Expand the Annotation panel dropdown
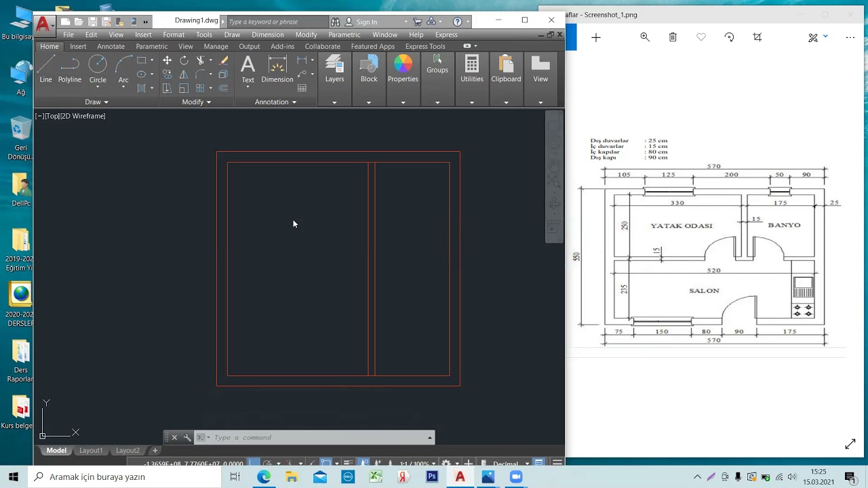868x488 pixels. (x=275, y=102)
